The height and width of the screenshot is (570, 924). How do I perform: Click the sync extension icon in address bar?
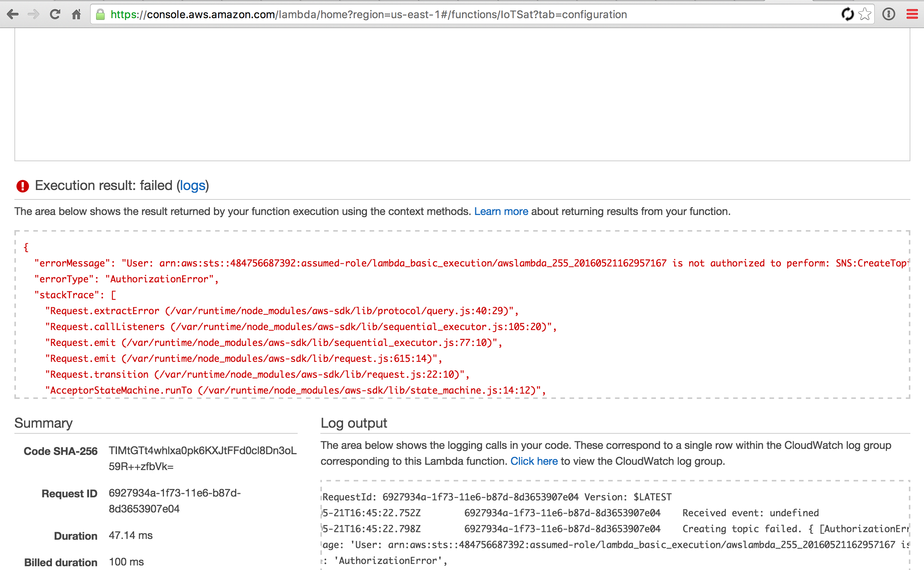coord(848,14)
